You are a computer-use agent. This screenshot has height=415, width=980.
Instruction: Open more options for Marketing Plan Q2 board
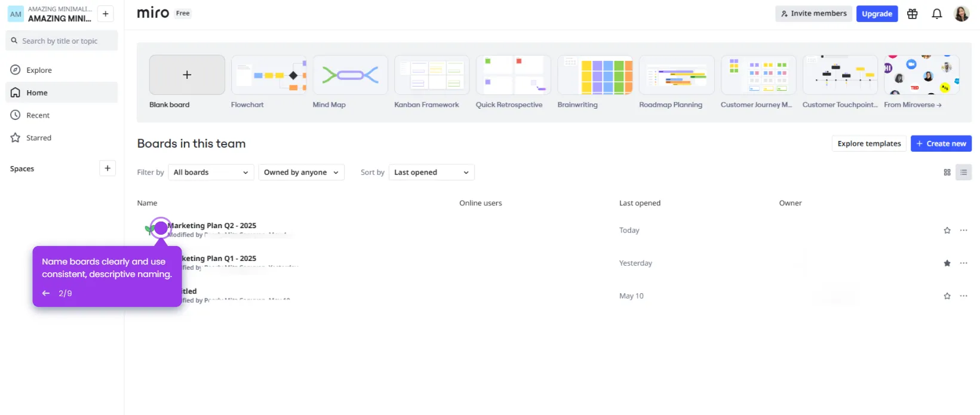click(x=963, y=230)
